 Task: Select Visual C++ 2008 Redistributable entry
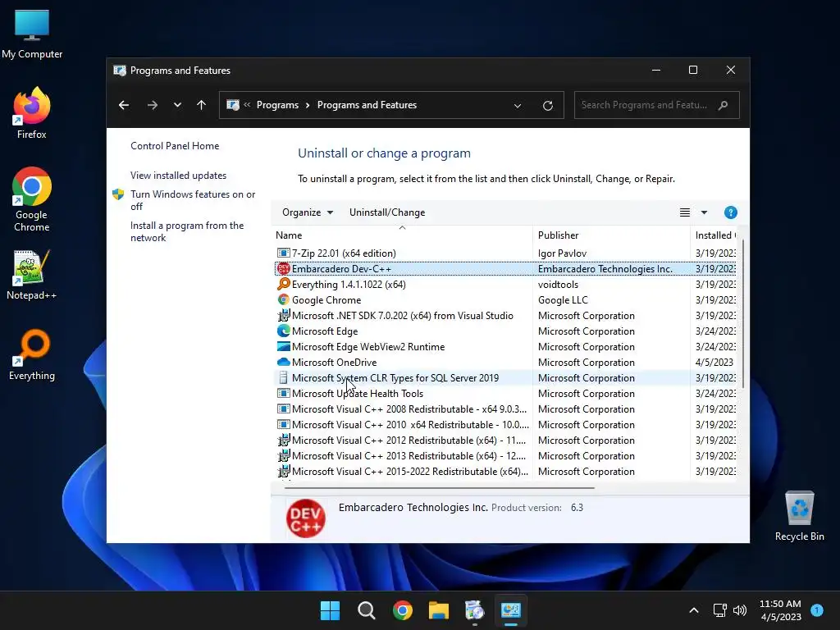point(505,409)
